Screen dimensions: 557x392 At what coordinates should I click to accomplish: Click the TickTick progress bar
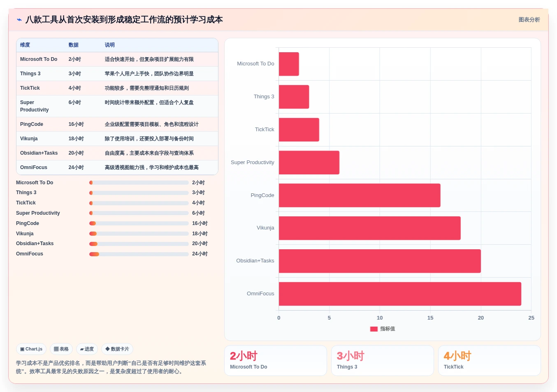point(139,203)
